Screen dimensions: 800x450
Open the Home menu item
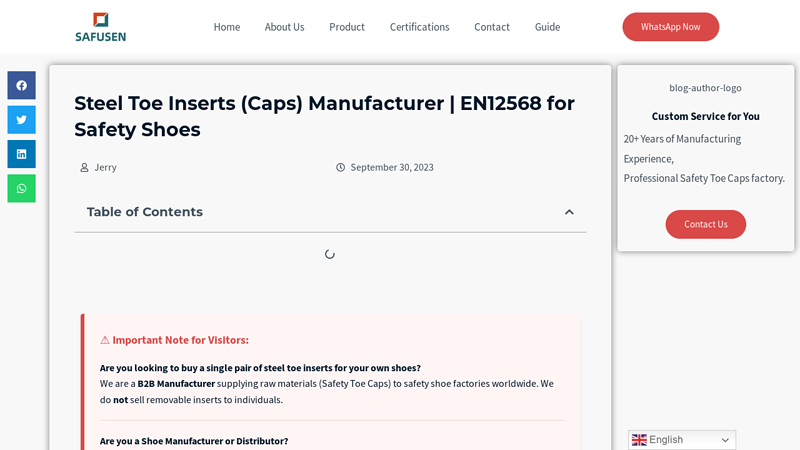(x=227, y=27)
